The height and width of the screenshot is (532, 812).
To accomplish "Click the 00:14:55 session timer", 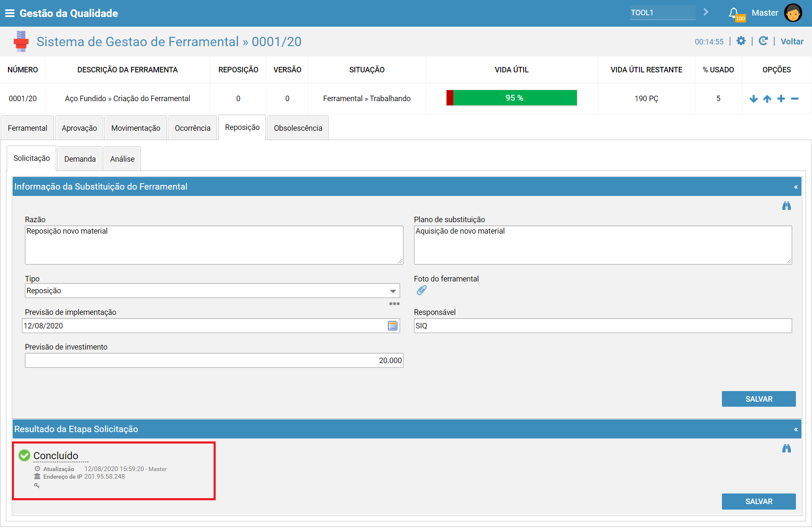I will point(709,42).
